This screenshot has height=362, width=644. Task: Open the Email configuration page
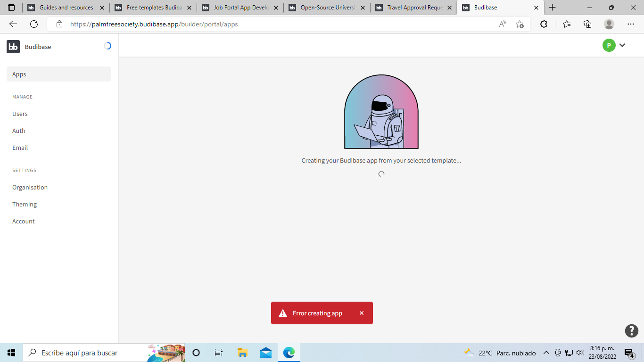pos(20,148)
